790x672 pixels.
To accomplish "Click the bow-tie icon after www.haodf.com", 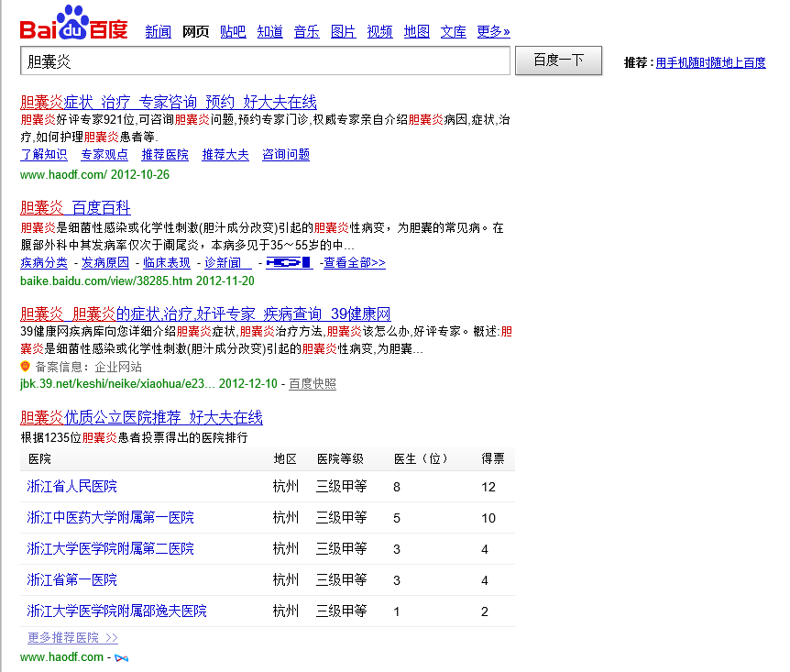I will pos(121,657).
